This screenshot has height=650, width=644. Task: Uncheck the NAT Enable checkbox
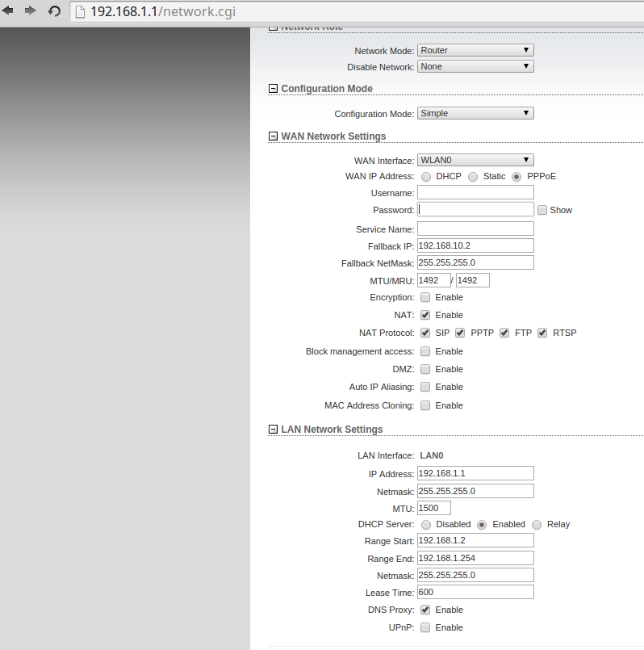pos(425,315)
